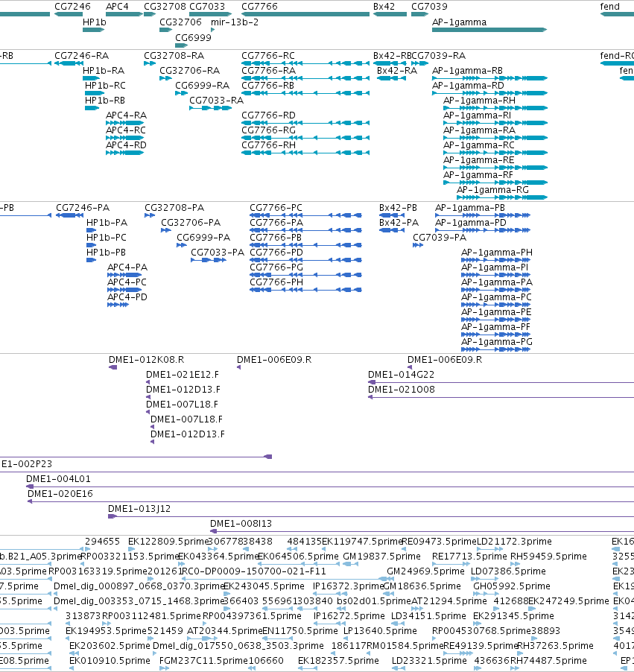
Task: Select the APC4 gene label
Action: click(117, 7)
